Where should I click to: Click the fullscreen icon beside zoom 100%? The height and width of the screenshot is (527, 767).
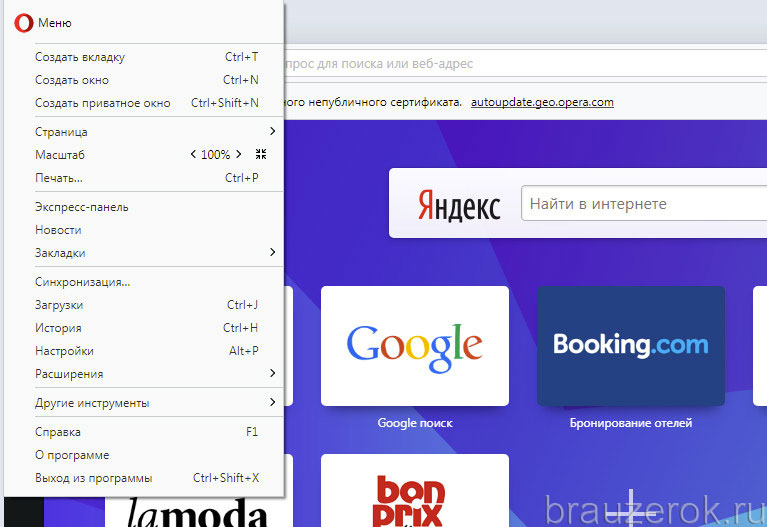(x=261, y=155)
